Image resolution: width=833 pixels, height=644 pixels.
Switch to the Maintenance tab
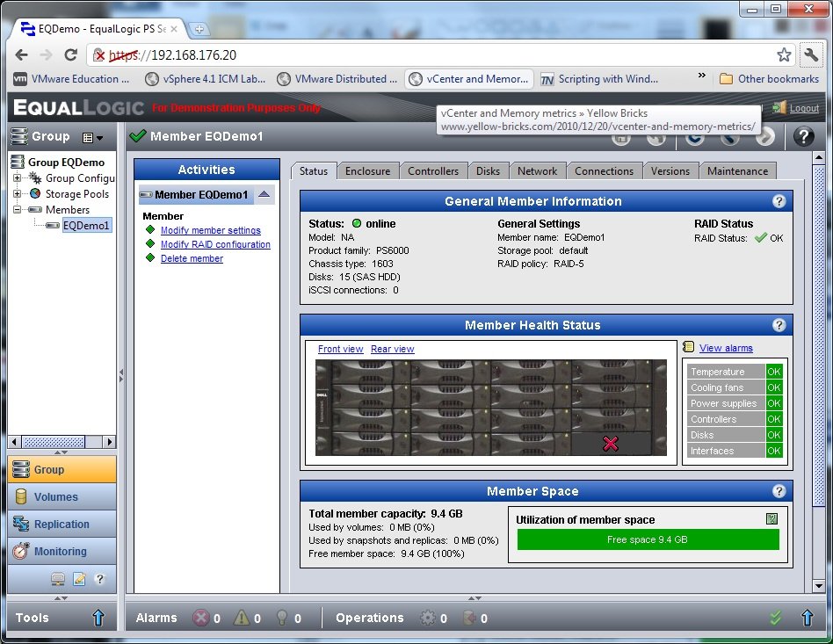[x=737, y=171]
